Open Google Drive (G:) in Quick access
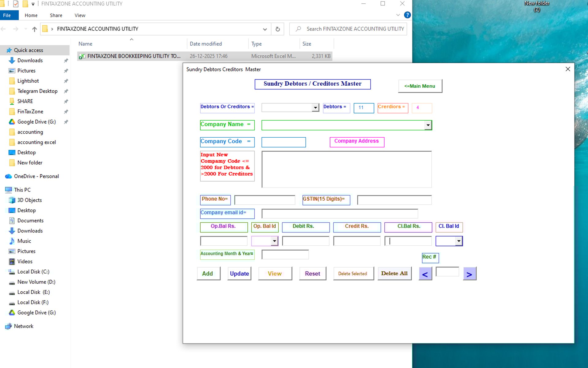The image size is (588, 368). point(36,122)
